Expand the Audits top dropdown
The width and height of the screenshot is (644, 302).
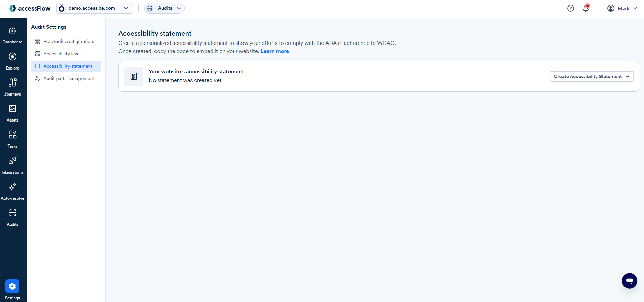[x=164, y=8]
